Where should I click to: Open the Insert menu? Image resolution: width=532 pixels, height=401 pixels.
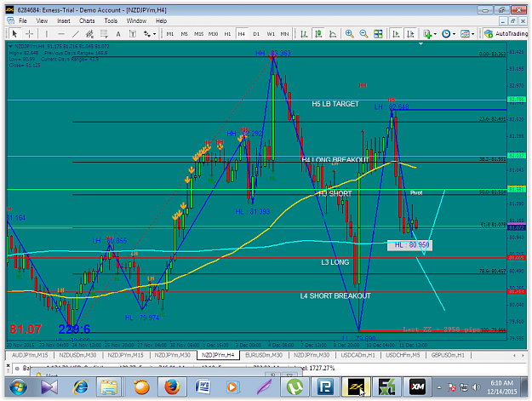pos(64,20)
